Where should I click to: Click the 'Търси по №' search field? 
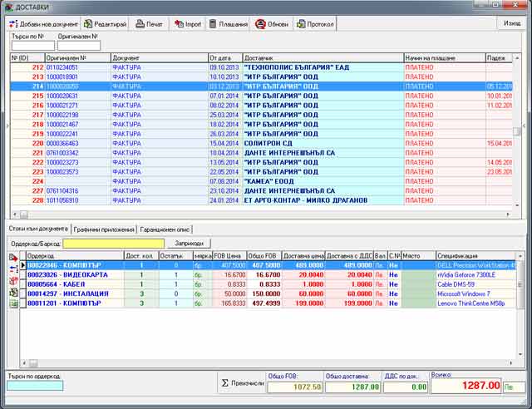(26, 47)
